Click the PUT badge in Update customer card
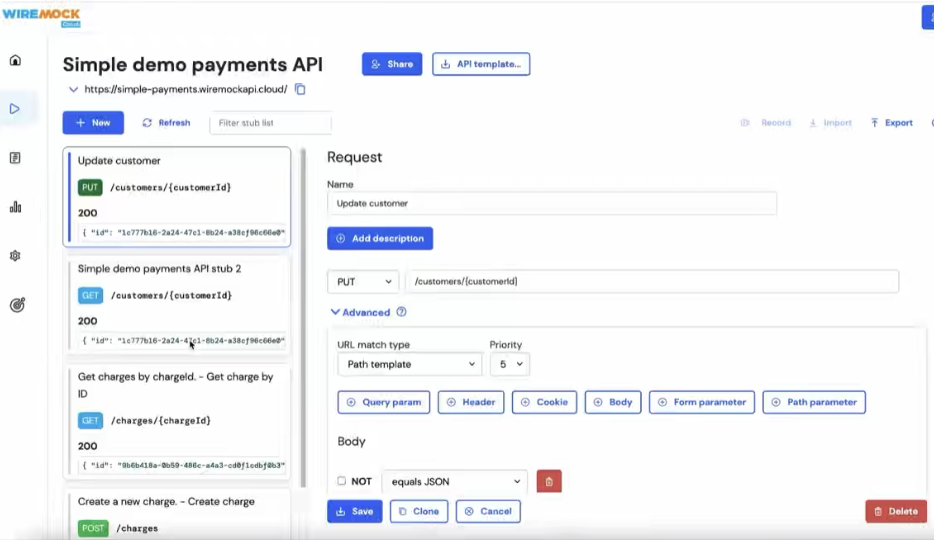This screenshot has height=540, width=934. point(90,188)
